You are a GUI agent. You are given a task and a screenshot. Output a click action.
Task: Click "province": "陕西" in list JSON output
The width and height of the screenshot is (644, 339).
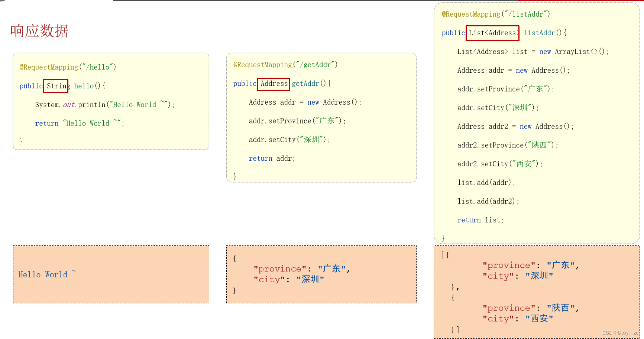point(531,308)
